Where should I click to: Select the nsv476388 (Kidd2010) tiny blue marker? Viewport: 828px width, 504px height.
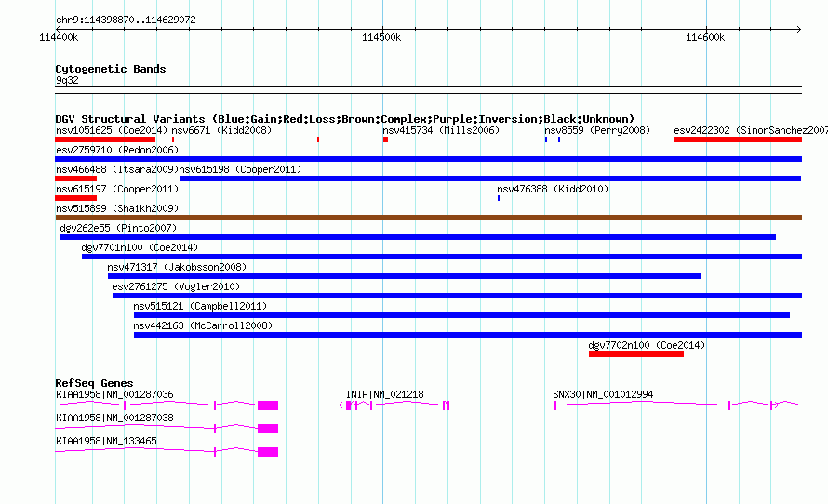499,198
